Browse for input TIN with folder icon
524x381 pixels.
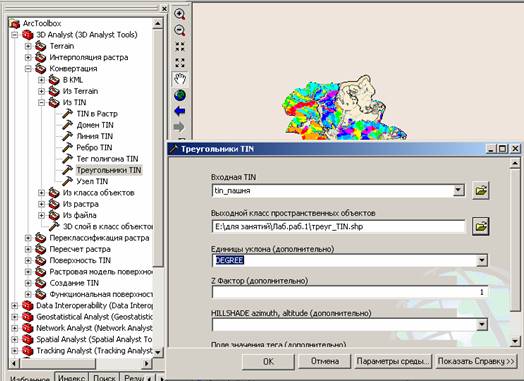click(481, 191)
